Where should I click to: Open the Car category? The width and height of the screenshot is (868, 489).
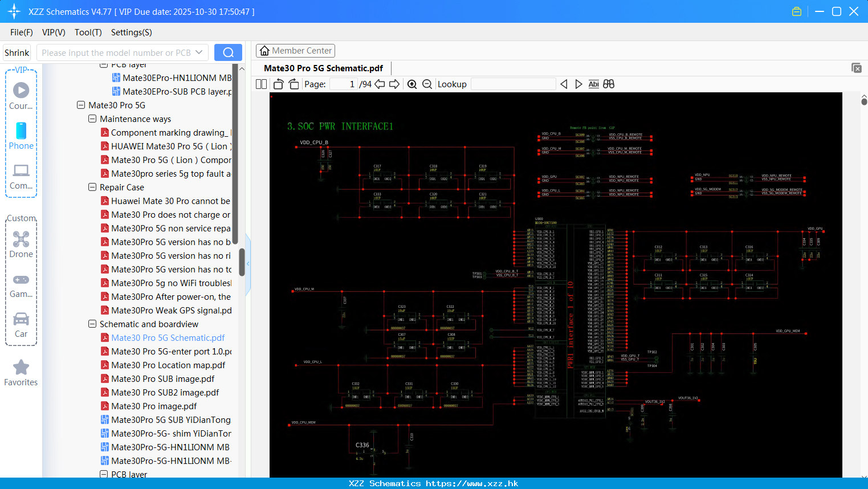pos(21,325)
